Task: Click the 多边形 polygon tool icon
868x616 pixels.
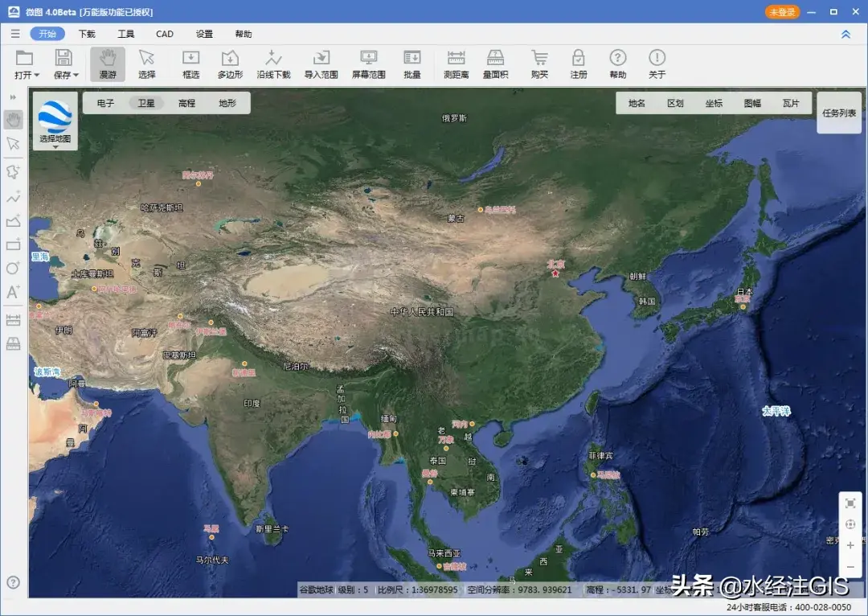Action: pos(230,64)
